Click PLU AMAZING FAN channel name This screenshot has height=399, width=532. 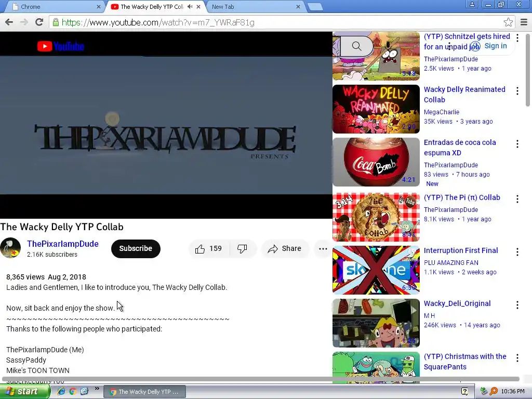451,262
